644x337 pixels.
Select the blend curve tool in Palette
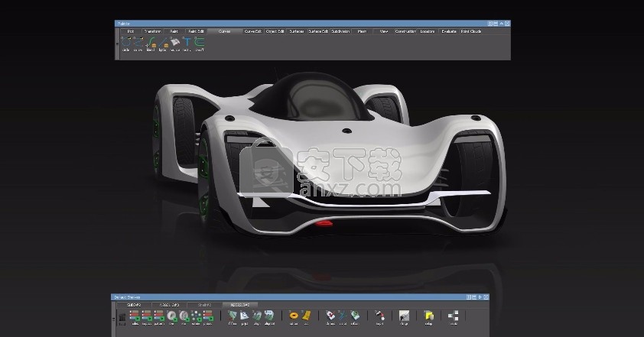151,42
